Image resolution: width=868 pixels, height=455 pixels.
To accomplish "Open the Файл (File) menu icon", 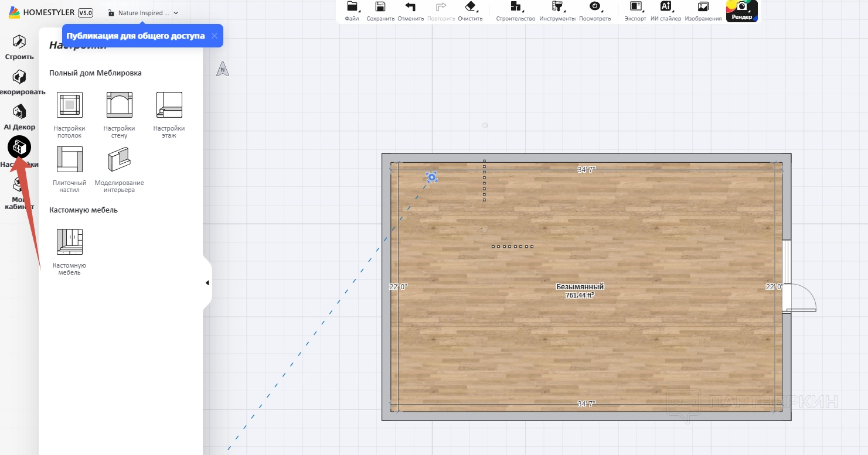I will pyautogui.click(x=352, y=7).
